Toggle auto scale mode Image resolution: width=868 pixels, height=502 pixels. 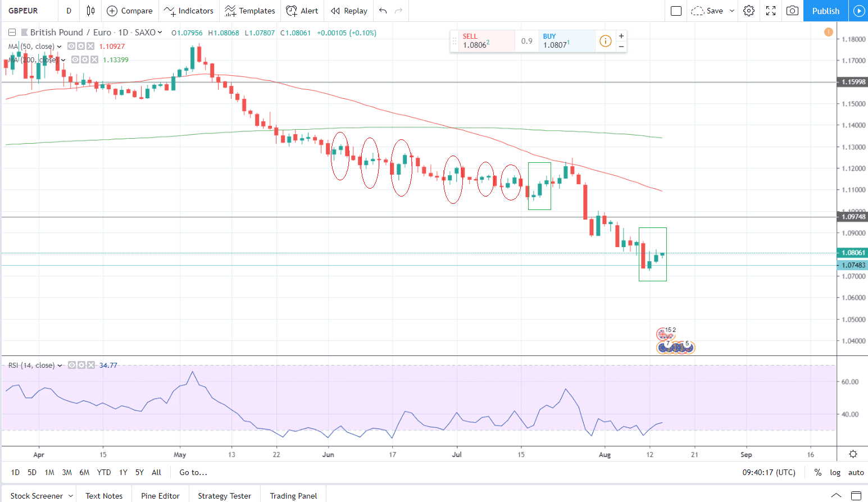pyautogui.click(x=856, y=472)
